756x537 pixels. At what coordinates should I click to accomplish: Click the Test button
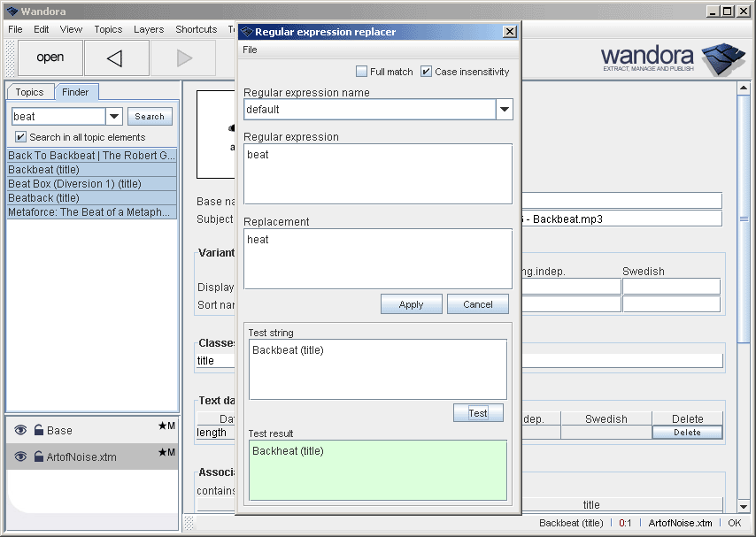pos(478,413)
